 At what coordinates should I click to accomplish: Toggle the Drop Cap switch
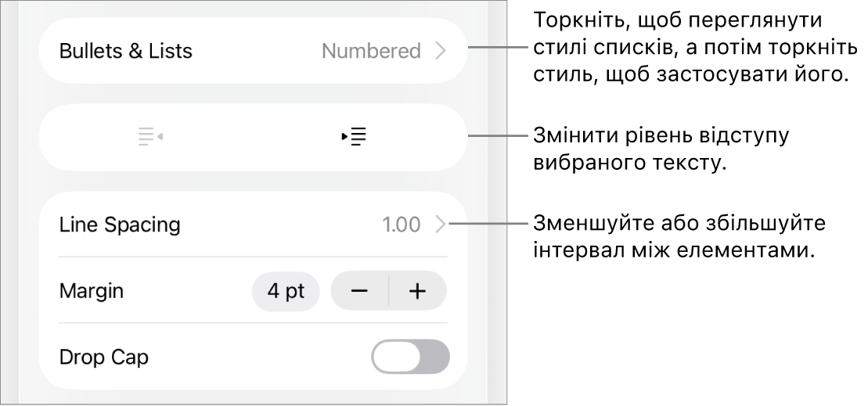pos(410,357)
